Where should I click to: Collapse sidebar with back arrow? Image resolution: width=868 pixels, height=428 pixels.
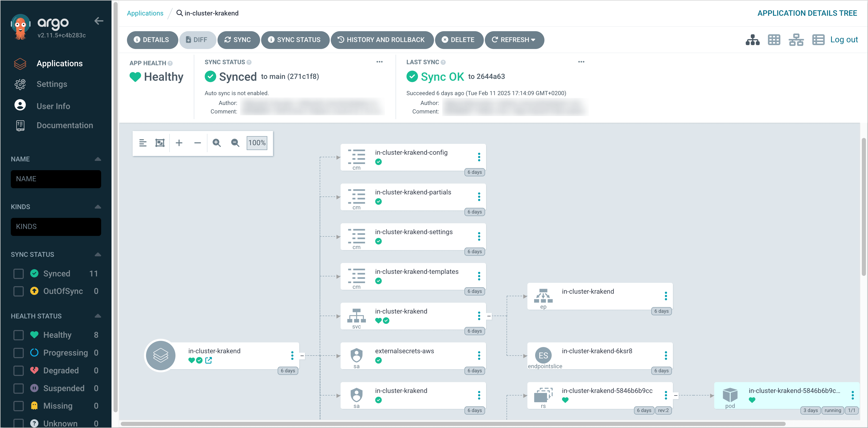[98, 21]
